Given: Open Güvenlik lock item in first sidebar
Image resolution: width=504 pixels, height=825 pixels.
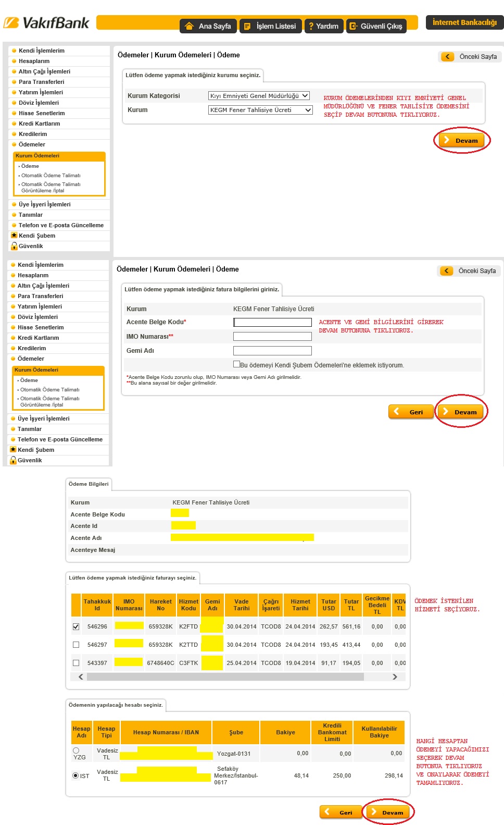Looking at the screenshot, I should click(x=15, y=246).
